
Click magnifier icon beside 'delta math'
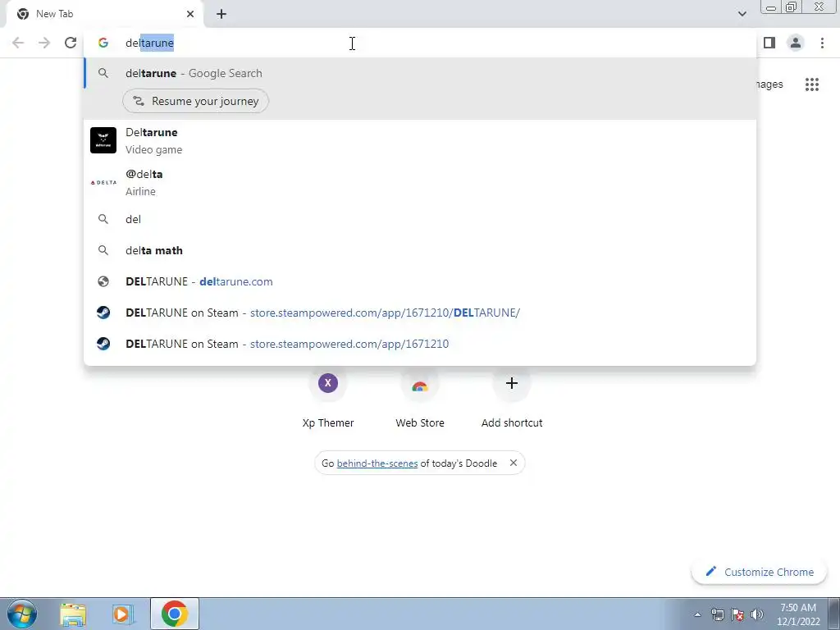click(103, 250)
